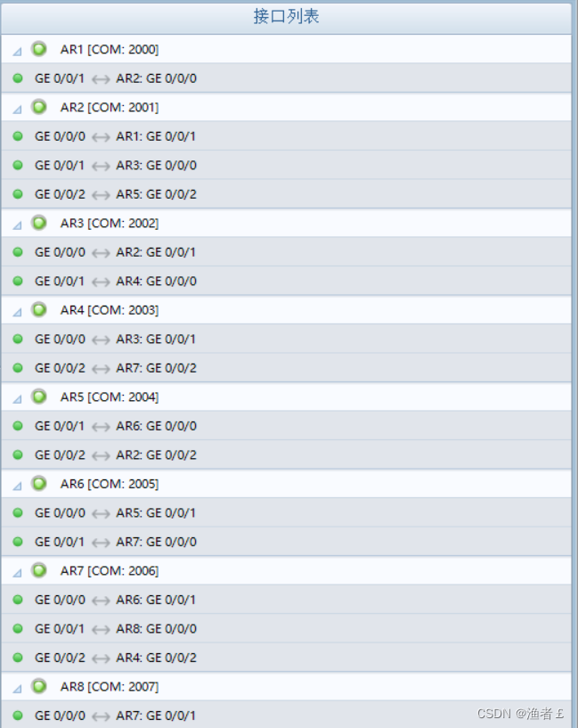
Task: Select AR6 row GE 0/0/0 to AR5: GE 0/0/1
Action: pyautogui.click(x=286, y=512)
